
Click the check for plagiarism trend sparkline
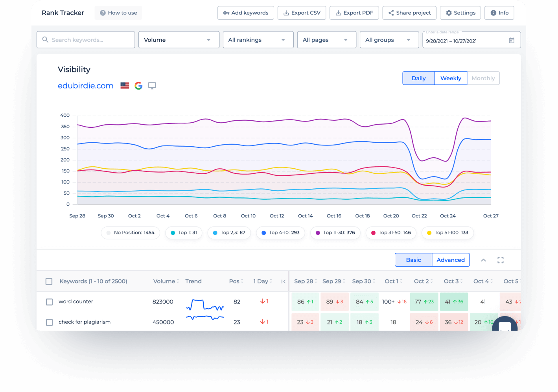coord(205,317)
